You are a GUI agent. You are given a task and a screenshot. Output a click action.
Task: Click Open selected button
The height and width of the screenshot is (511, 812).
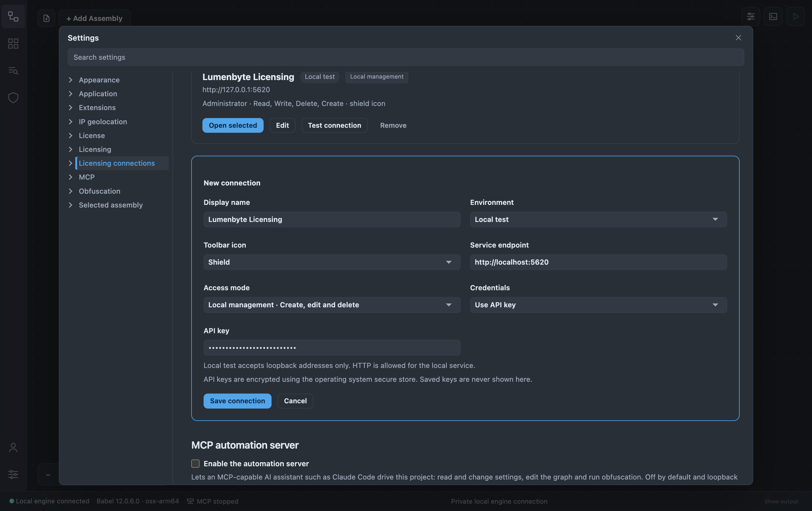(233, 125)
